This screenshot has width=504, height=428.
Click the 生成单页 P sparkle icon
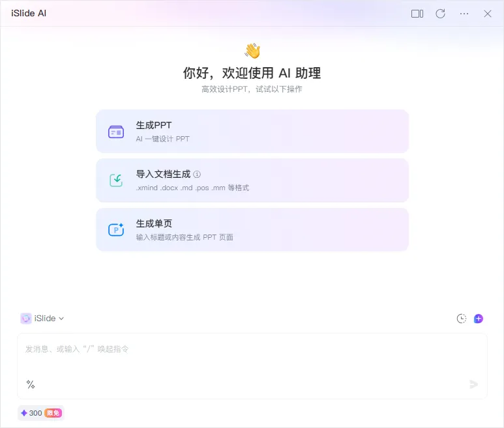(116, 229)
